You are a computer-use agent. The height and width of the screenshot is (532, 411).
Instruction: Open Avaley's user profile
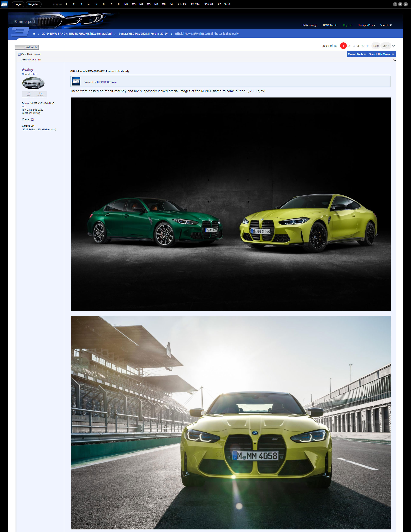[x=27, y=70]
